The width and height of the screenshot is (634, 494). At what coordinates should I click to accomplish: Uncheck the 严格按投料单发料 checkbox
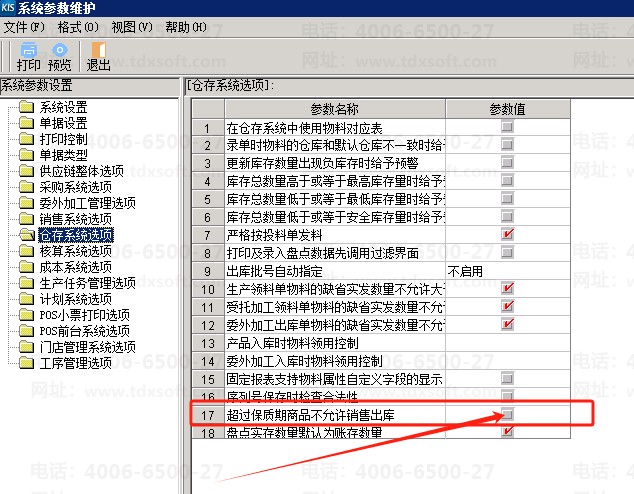click(x=508, y=234)
